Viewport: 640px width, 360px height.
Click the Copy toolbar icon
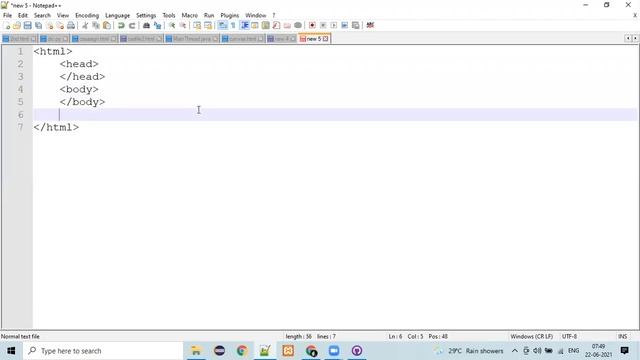(x=96, y=25)
